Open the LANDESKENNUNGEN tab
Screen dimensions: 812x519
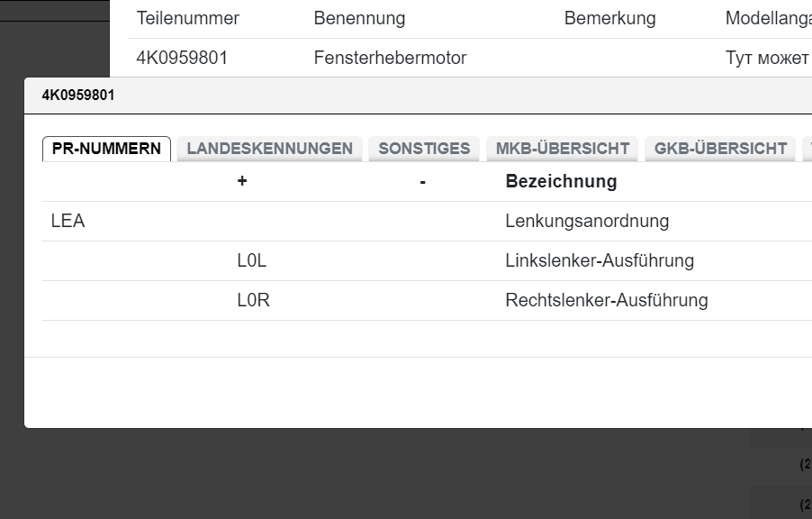tap(269, 149)
